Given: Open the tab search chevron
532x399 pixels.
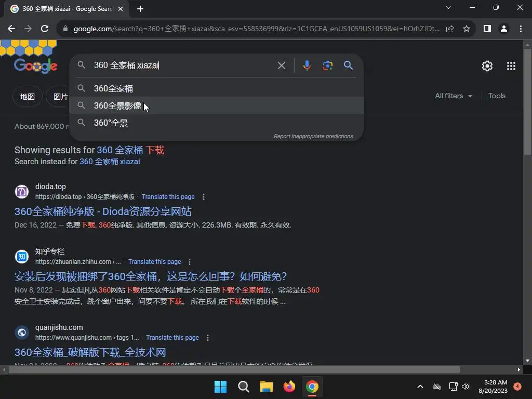Looking at the screenshot, I should [448, 7].
